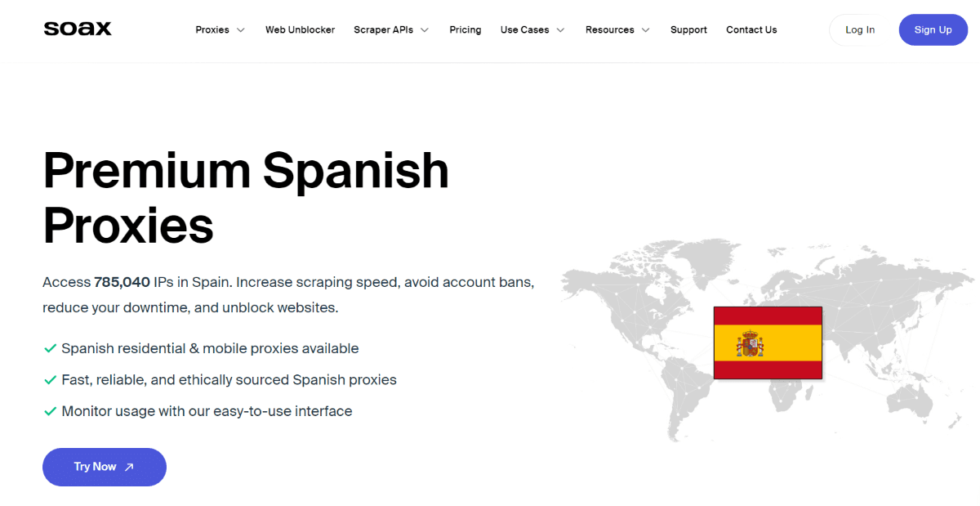Go to Web Unblocker page
Viewport: 980px width, 506px height.
(300, 29)
